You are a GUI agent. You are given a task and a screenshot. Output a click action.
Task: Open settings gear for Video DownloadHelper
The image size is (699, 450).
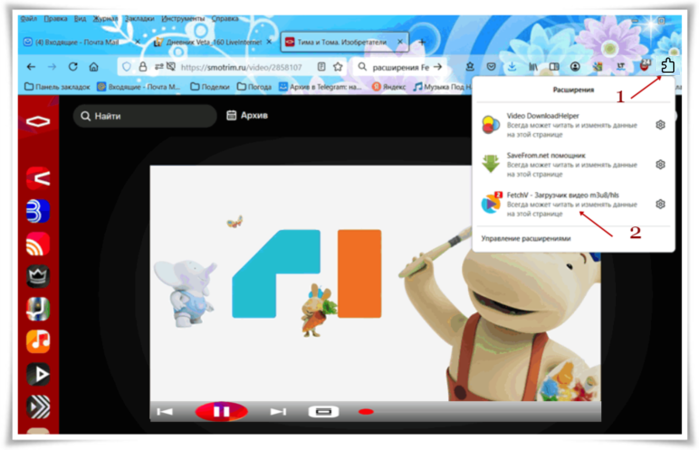tap(660, 125)
